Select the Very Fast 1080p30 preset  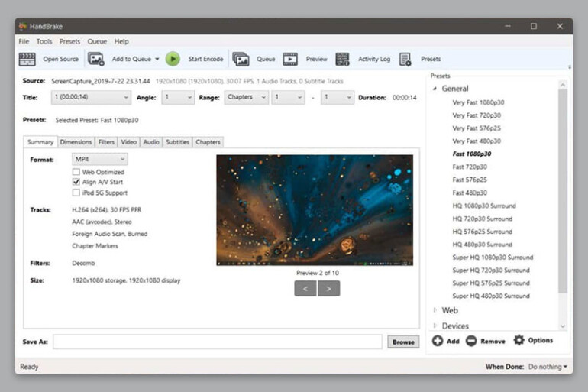point(478,102)
